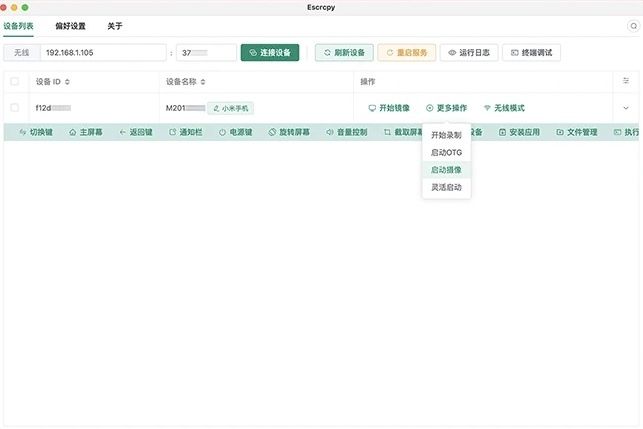Click the port input field starting with 37
Image resolution: width=643 pixels, height=429 pixels.
206,52
